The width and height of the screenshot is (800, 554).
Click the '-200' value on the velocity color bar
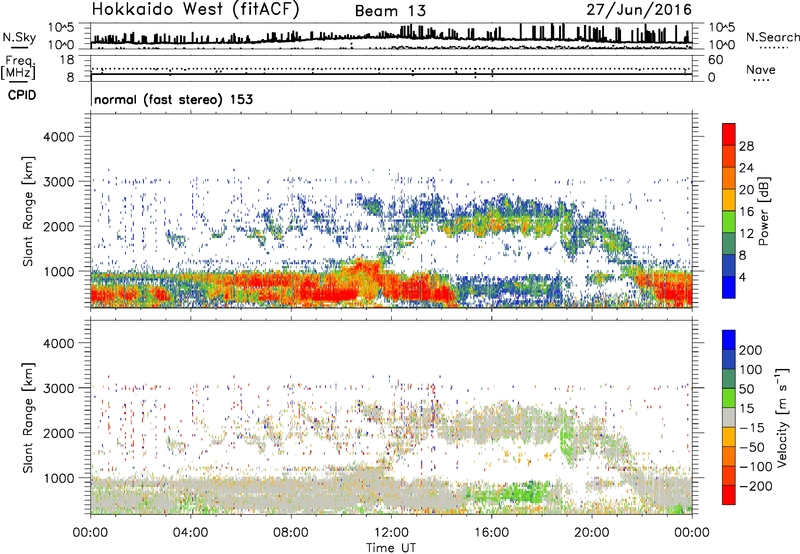click(x=756, y=487)
